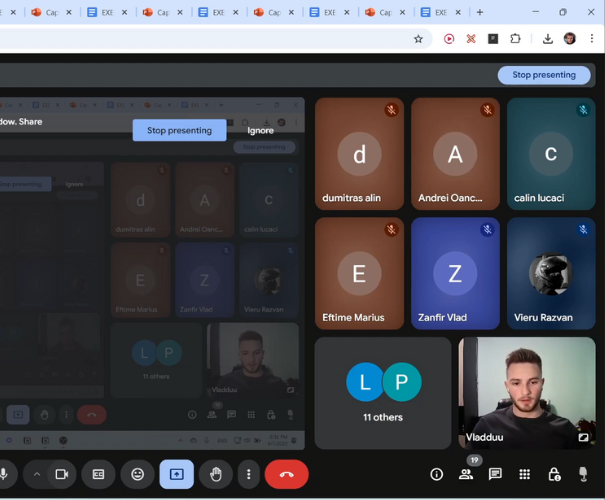Open the emoji reactions button

(138, 474)
